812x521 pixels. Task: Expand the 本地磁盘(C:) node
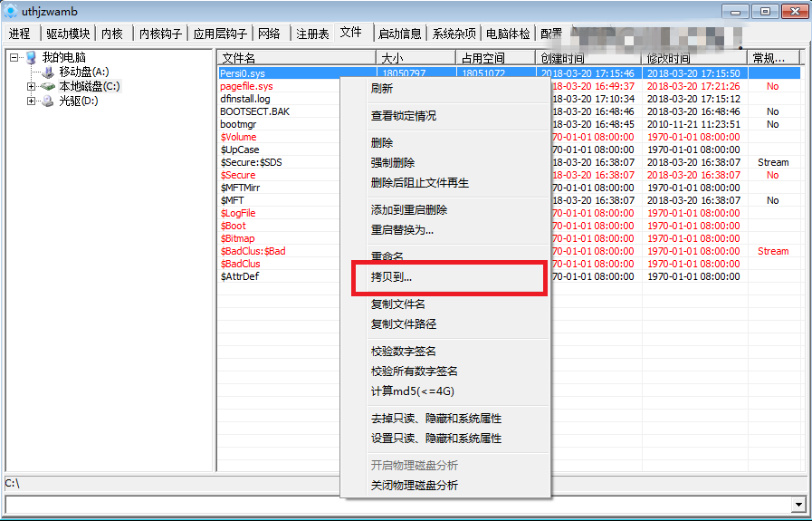point(31,87)
